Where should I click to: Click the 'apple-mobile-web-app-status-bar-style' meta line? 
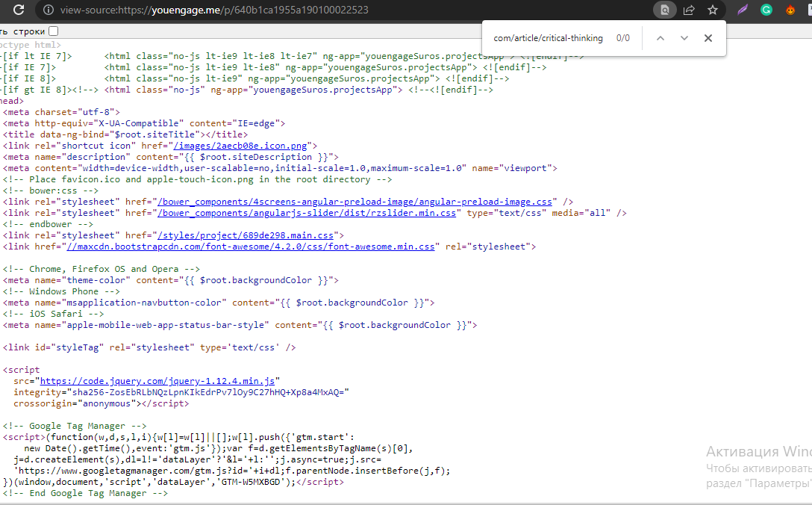point(240,325)
